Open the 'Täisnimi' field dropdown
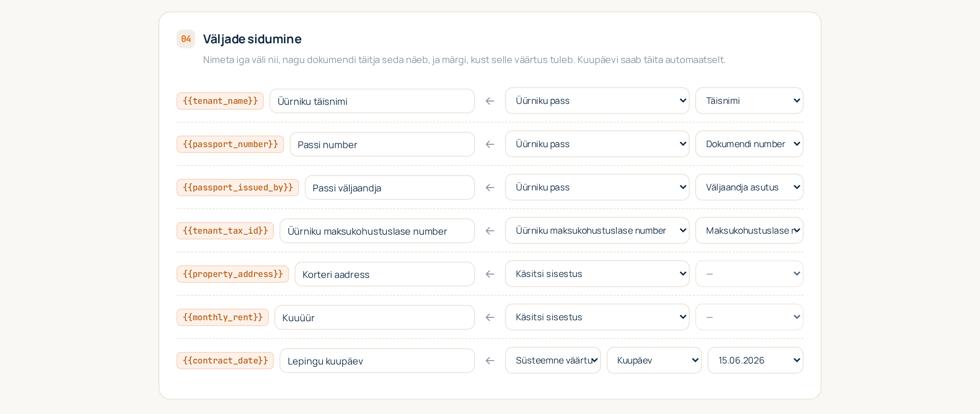 point(749,100)
